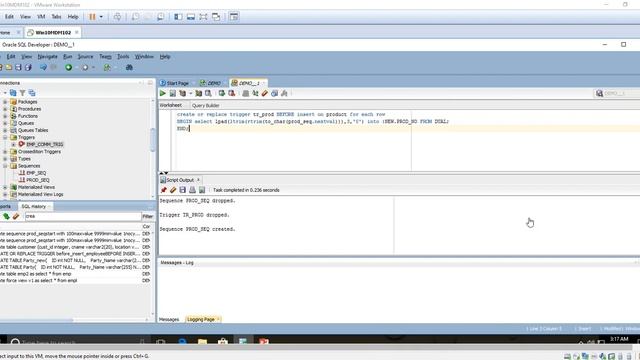
Task: Click the 'create force view v1' history row
Action: [x=76, y=280]
